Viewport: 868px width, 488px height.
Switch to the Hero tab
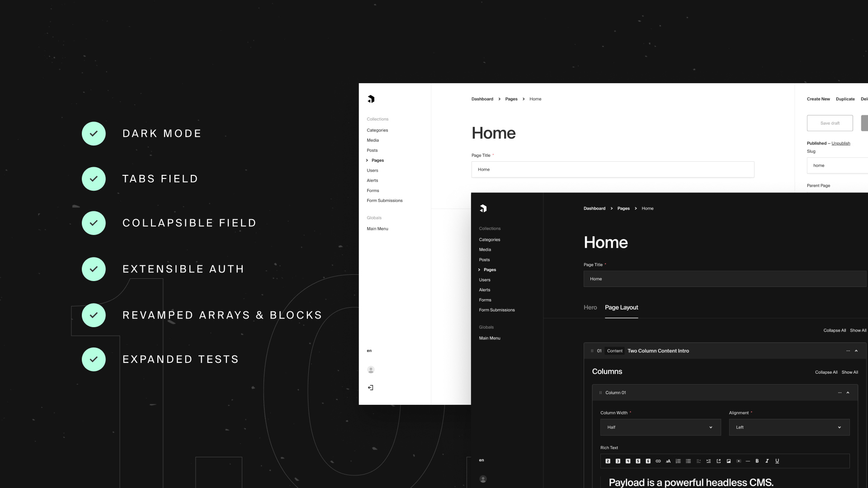tap(590, 307)
